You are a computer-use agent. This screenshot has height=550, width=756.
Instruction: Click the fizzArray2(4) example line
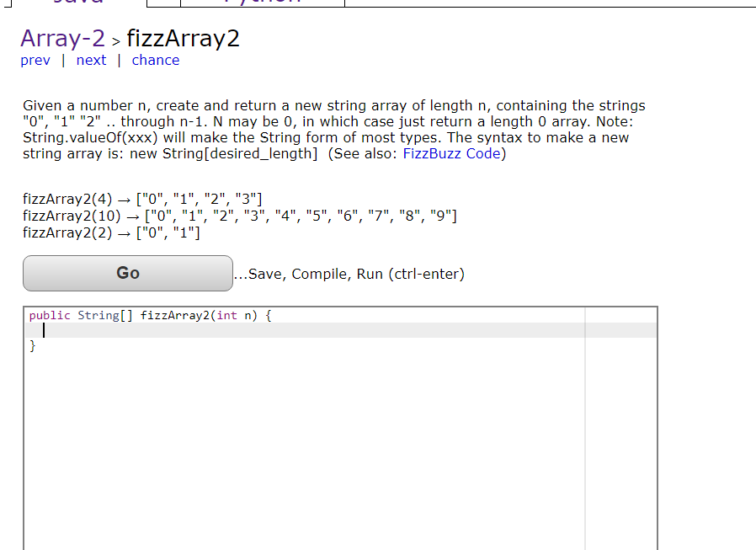coord(143,199)
